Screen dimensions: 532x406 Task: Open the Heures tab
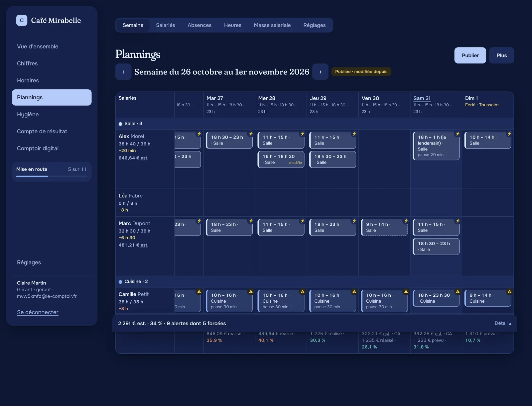pos(232,25)
